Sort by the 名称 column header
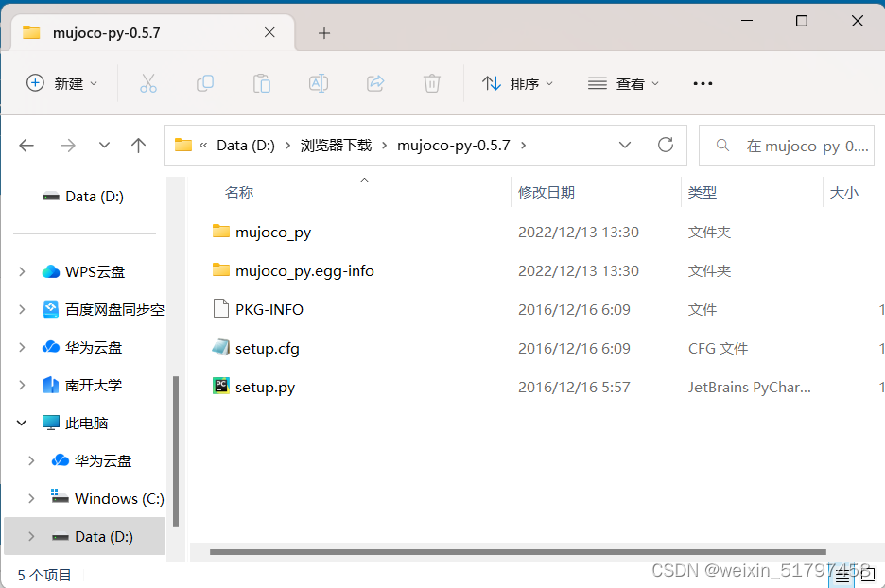 tap(239, 193)
